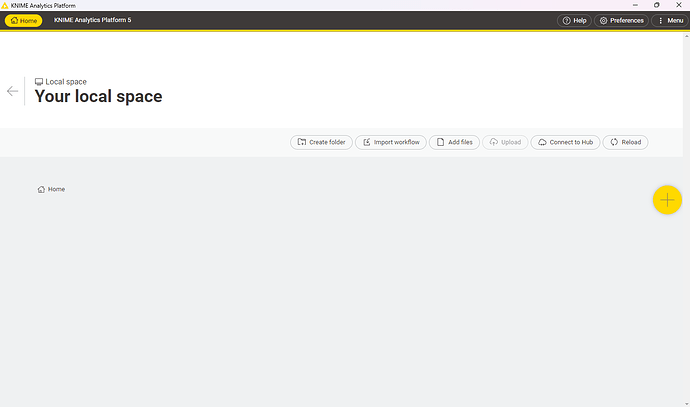Select the Add files button
Viewport: 690px width, 407px height.
454,142
